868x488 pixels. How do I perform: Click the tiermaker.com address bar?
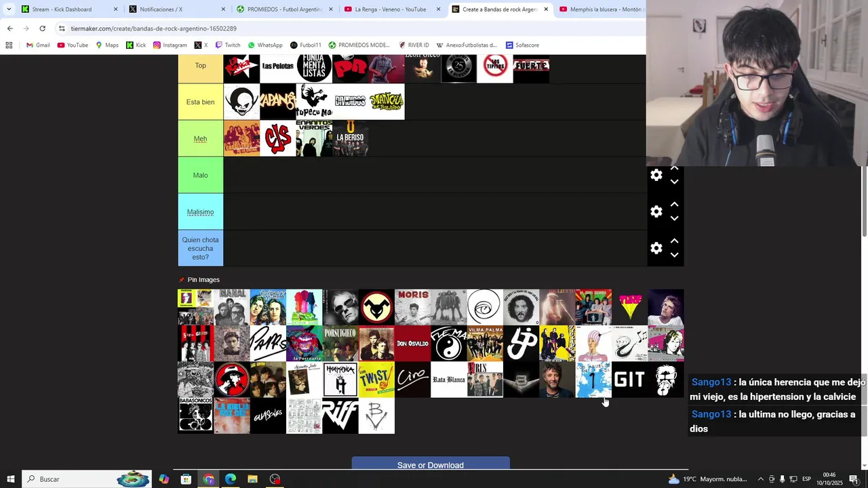click(x=349, y=28)
